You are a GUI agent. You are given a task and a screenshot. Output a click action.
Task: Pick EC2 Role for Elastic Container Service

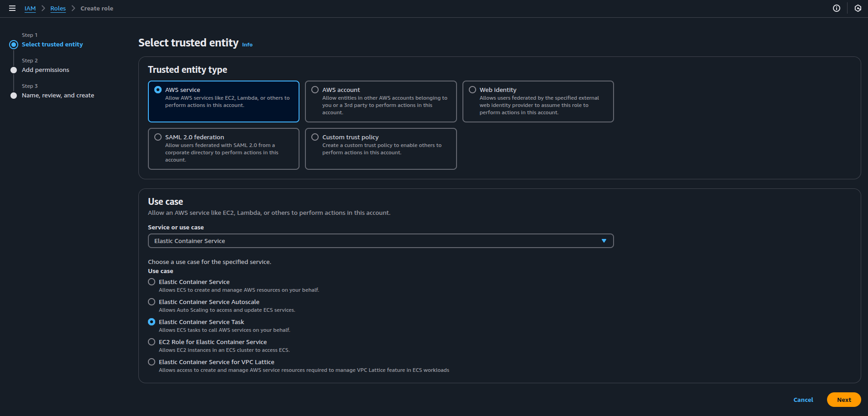click(152, 342)
